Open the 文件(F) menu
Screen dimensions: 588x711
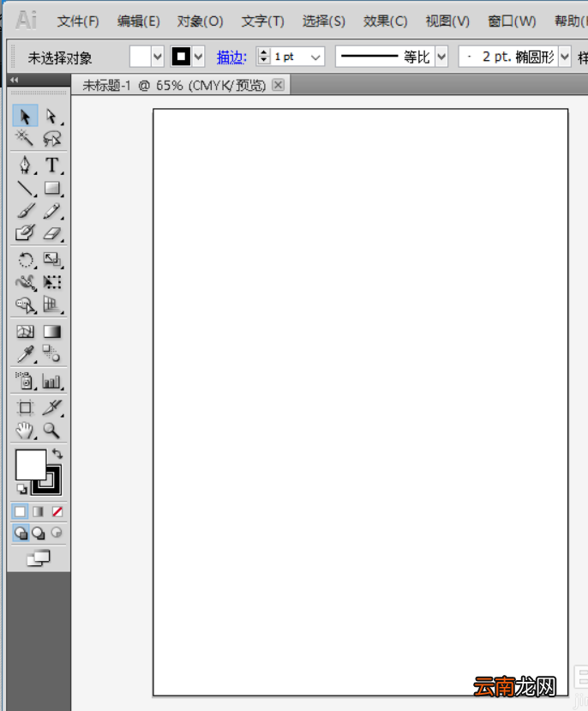(x=78, y=21)
